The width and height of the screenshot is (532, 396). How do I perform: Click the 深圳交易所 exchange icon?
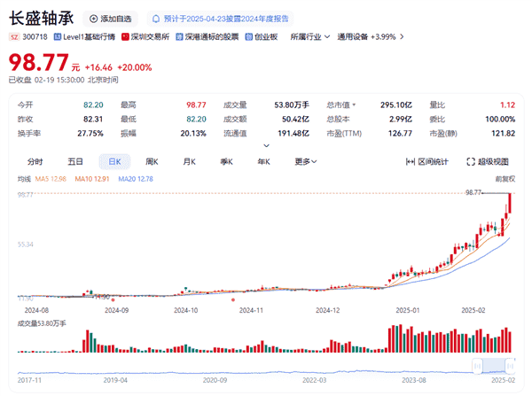[123, 37]
